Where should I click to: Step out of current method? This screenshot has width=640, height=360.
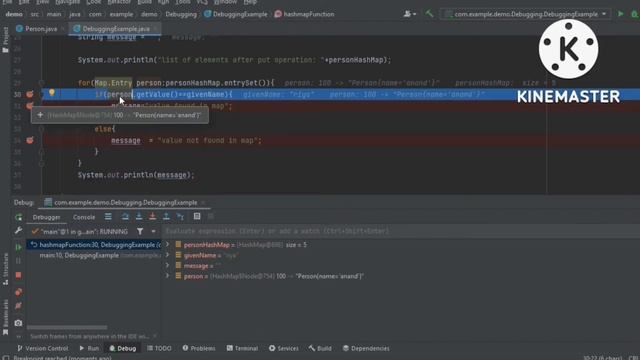point(166,217)
